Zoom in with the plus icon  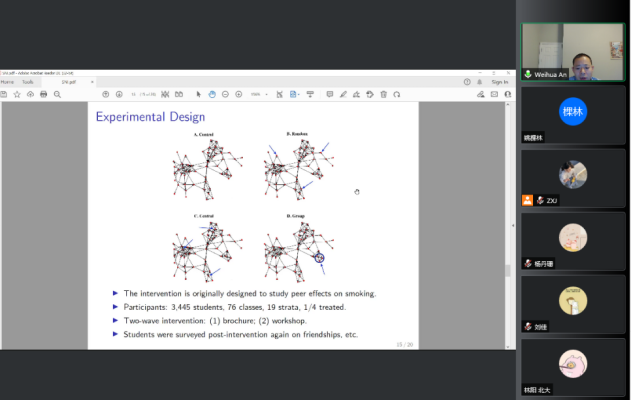pyautogui.click(x=239, y=94)
